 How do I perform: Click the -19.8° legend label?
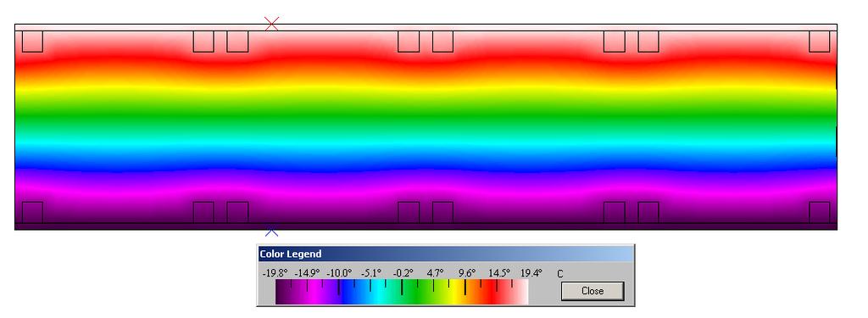pyautogui.click(x=275, y=273)
